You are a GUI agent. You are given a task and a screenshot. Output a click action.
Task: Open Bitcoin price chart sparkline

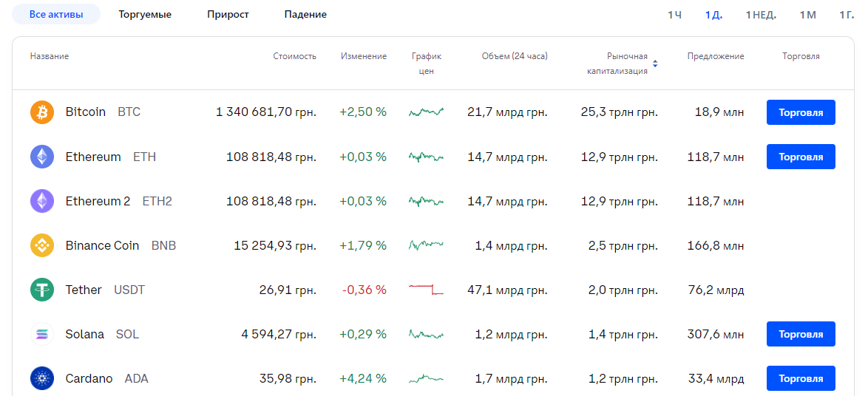click(427, 112)
